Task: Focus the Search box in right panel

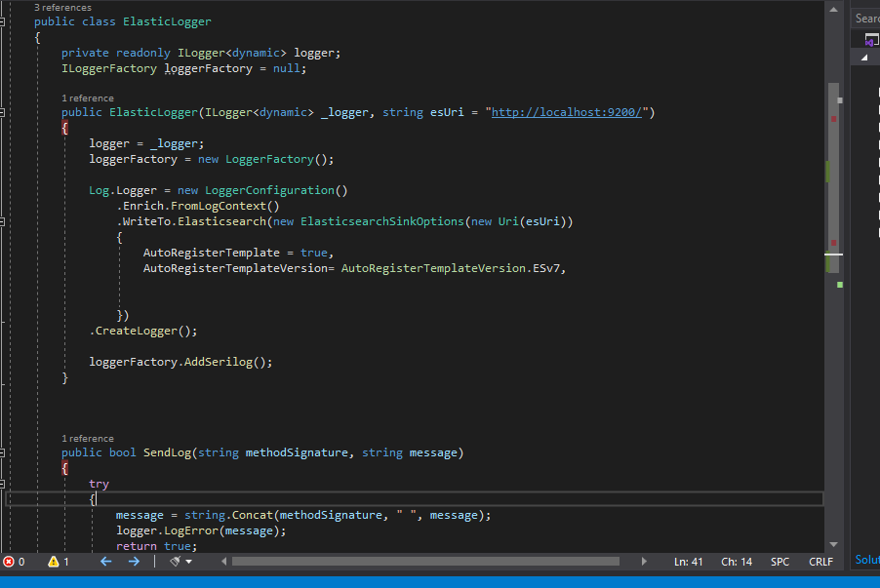Action: [x=866, y=19]
